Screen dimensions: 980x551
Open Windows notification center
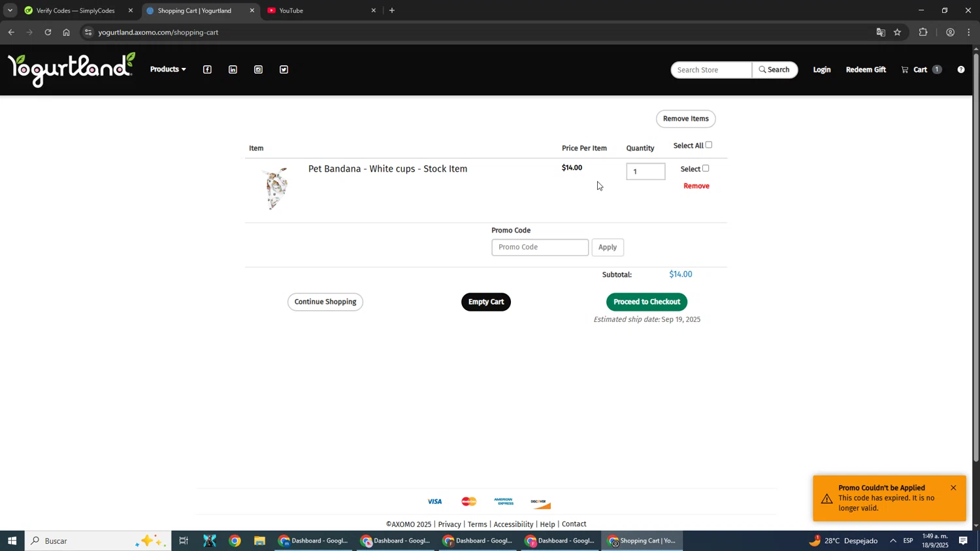click(963, 541)
